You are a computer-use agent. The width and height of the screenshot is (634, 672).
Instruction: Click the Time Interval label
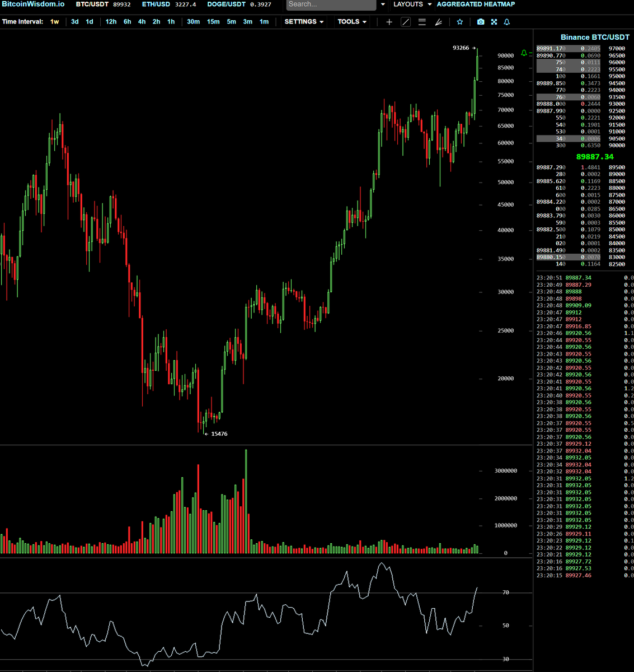tap(22, 22)
